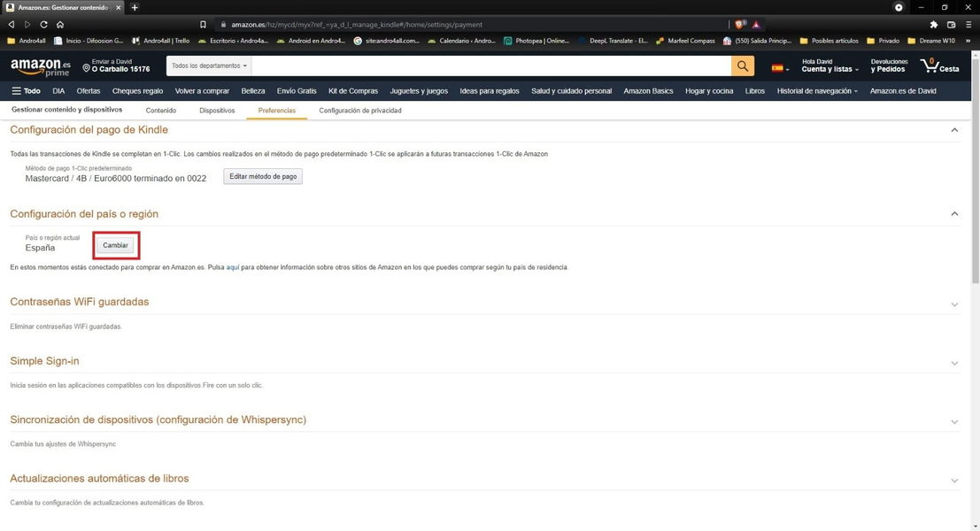Open Posibles artículos bookmarks folder

829,41
